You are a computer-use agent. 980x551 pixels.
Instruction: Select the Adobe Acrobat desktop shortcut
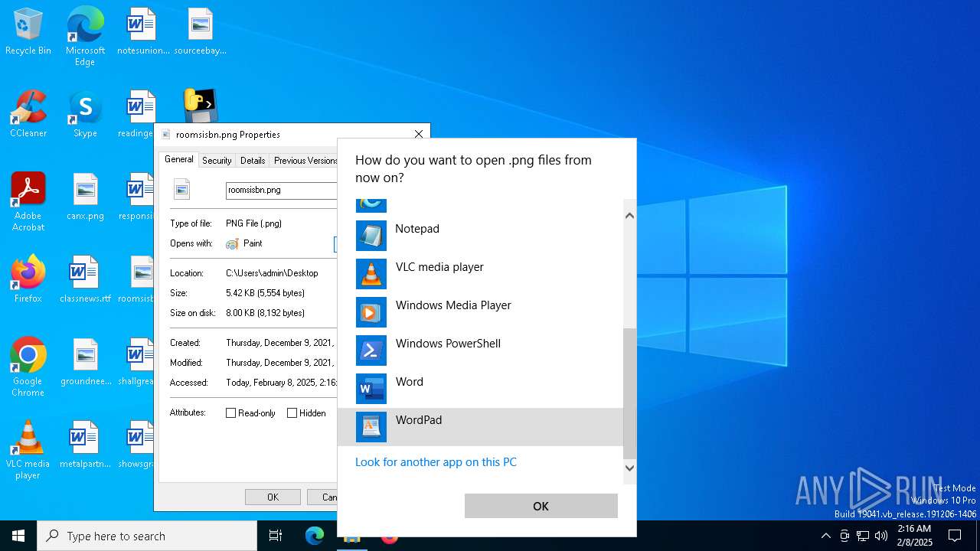tap(28, 202)
